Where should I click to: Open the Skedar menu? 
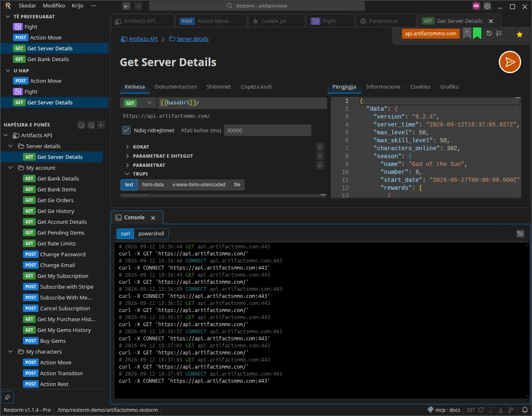tap(27, 6)
